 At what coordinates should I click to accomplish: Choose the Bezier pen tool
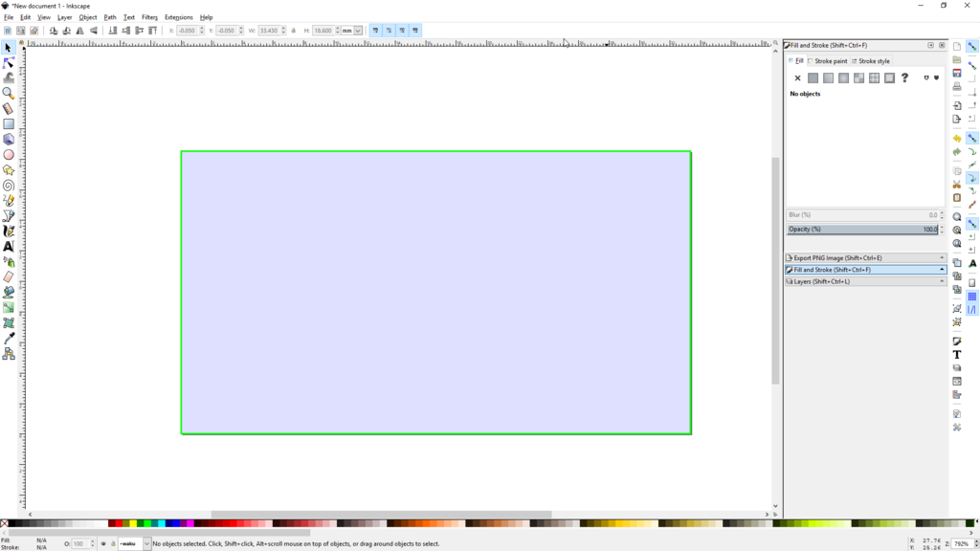[x=8, y=215]
